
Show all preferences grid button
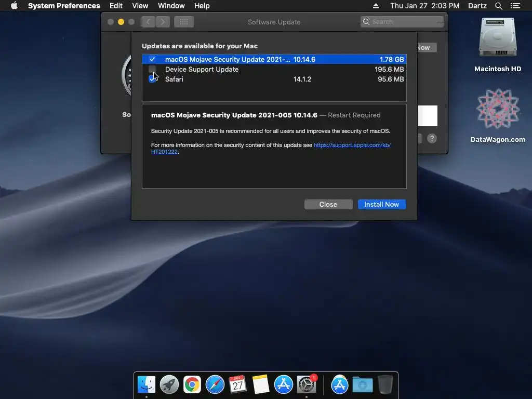point(184,22)
